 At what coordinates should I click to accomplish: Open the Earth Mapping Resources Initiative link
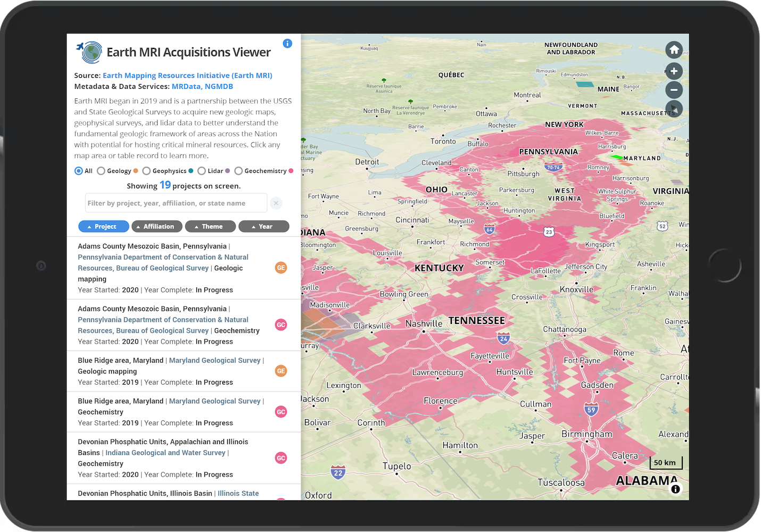(187, 75)
